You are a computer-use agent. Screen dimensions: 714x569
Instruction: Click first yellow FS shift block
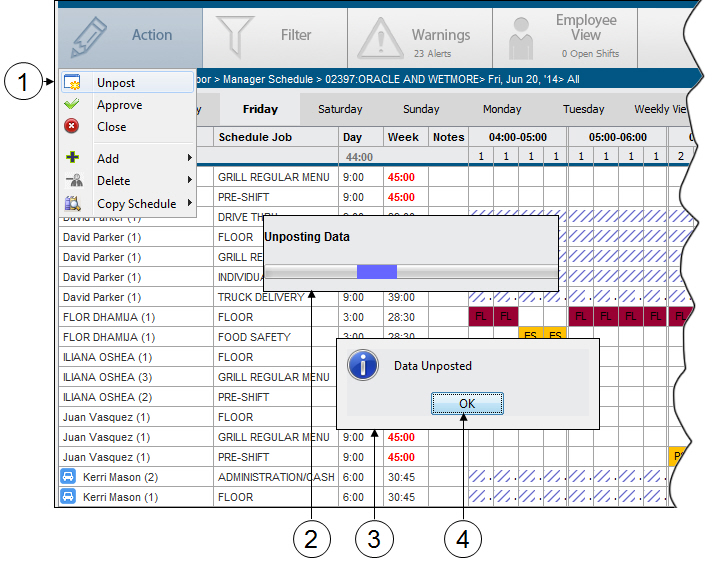pos(530,333)
